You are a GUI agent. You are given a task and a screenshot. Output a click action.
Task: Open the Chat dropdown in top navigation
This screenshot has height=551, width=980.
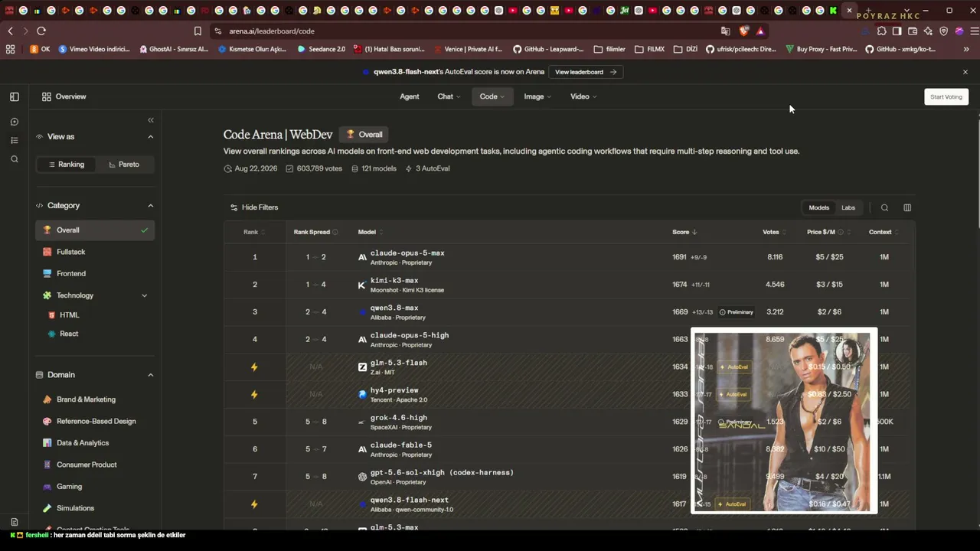click(x=449, y=96)
